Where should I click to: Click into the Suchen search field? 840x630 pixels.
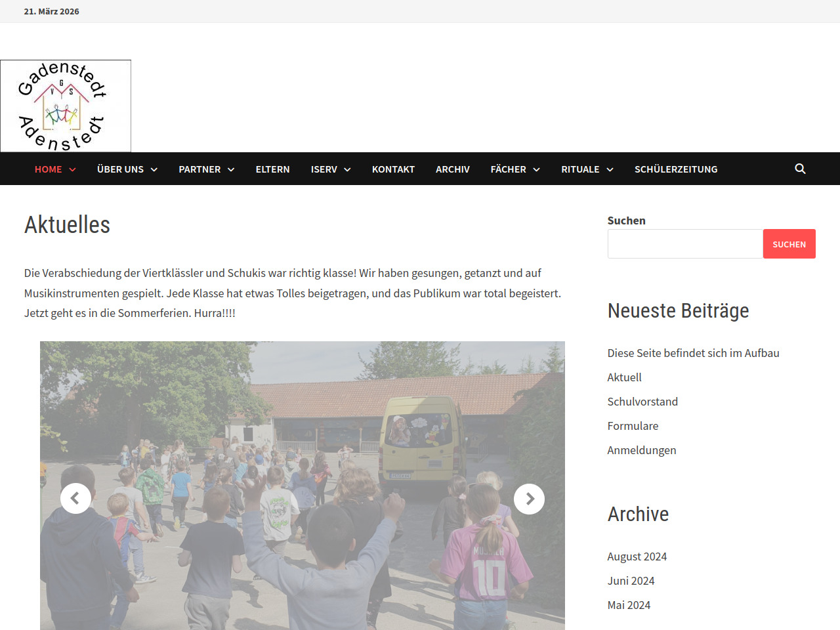coord(684,244)
